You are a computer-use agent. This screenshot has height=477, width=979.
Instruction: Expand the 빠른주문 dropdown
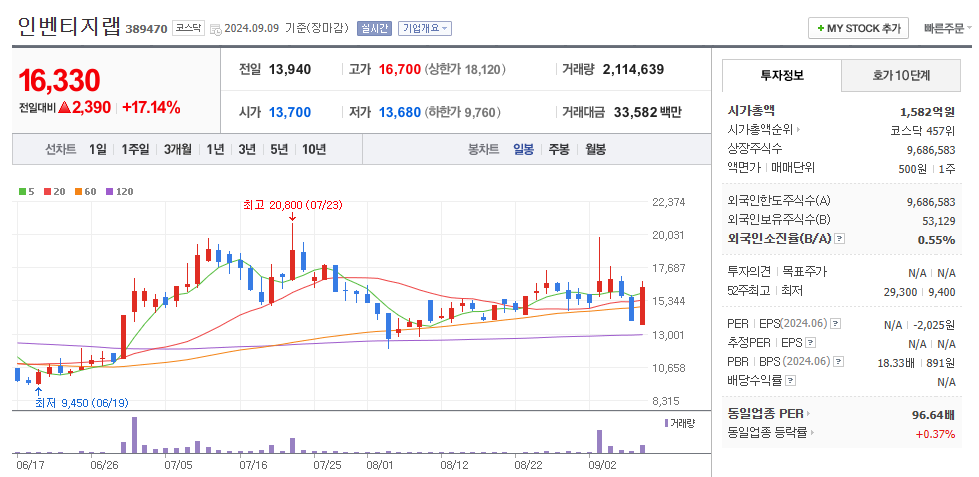[948, 28]
